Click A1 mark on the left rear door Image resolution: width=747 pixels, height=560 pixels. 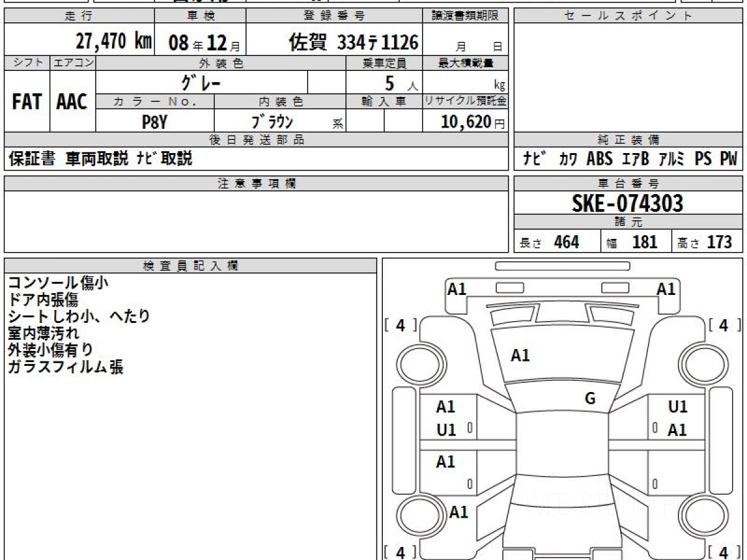click(445, 462)
